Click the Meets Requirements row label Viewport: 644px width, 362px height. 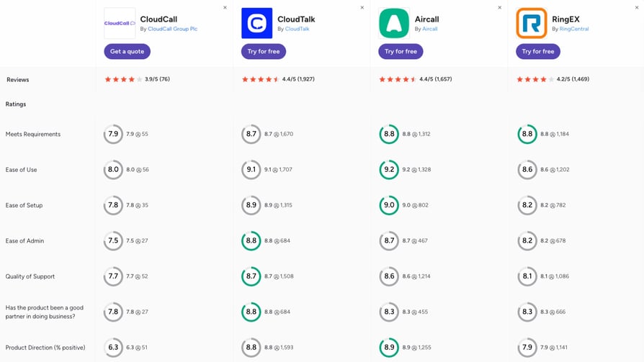coord(33,134)
